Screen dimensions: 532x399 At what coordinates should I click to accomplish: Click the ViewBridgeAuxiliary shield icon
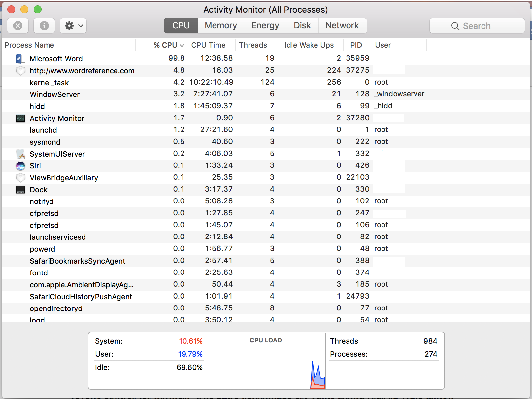(x=20, y=178)
